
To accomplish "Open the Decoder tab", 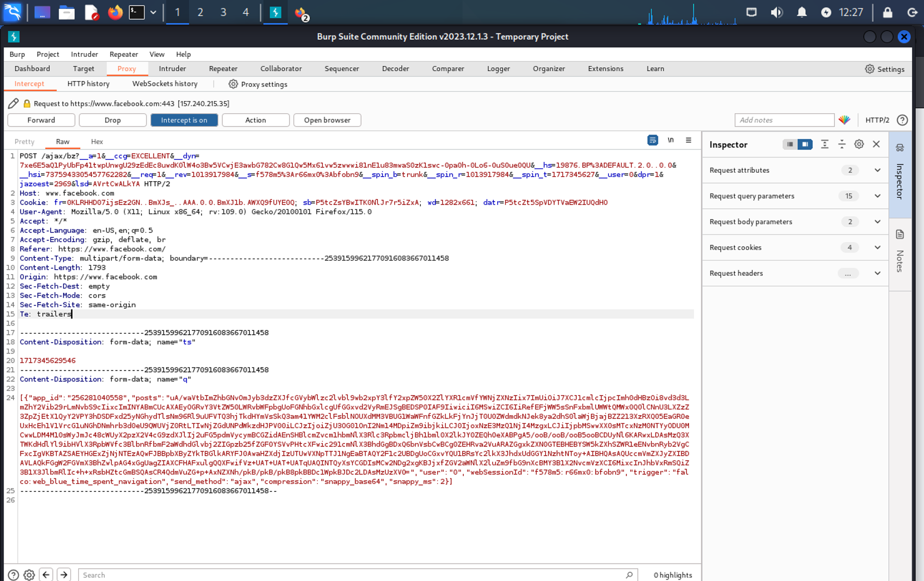I will click(x=395, y=68).
